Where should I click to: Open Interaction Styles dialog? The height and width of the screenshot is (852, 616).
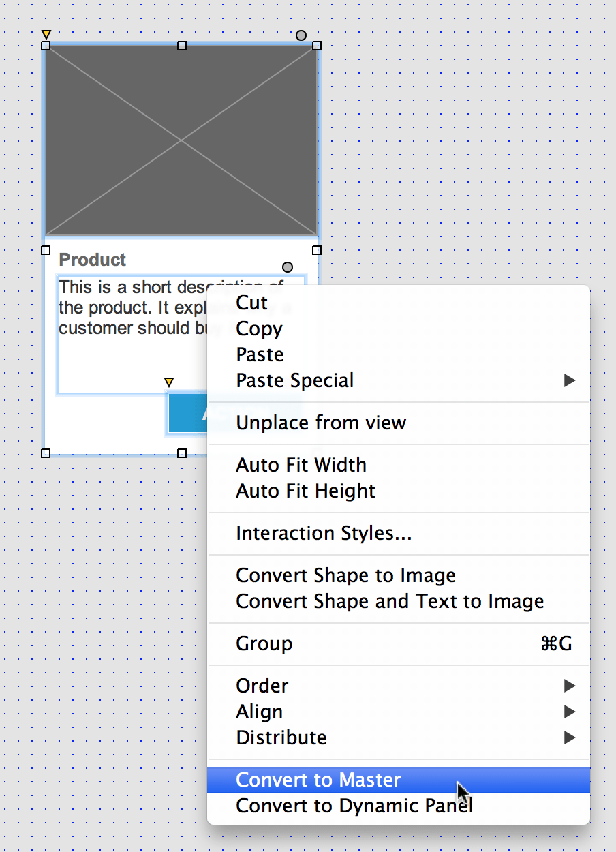pyautogui.click(x=399, y=533)
